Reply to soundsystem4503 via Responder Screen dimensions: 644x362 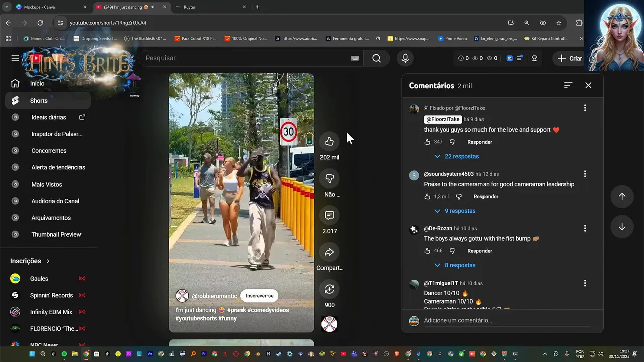click(486, 197)
